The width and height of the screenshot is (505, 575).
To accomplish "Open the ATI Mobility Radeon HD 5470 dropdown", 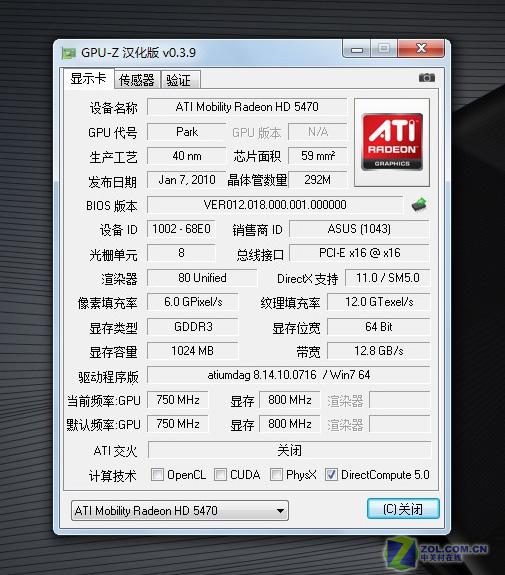I will pos(180,510).
